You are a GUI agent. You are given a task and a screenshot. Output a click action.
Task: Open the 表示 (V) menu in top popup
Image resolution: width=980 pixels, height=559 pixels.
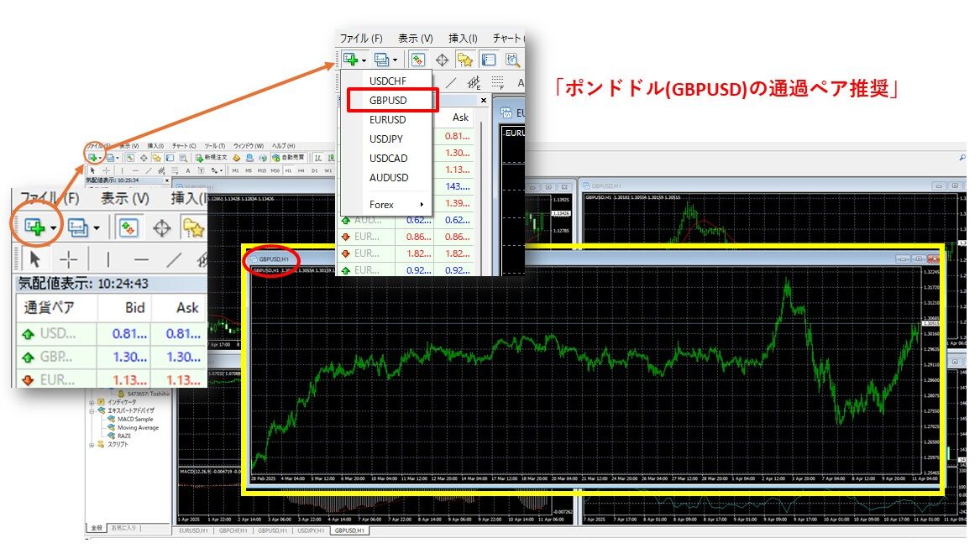(415, 38)
